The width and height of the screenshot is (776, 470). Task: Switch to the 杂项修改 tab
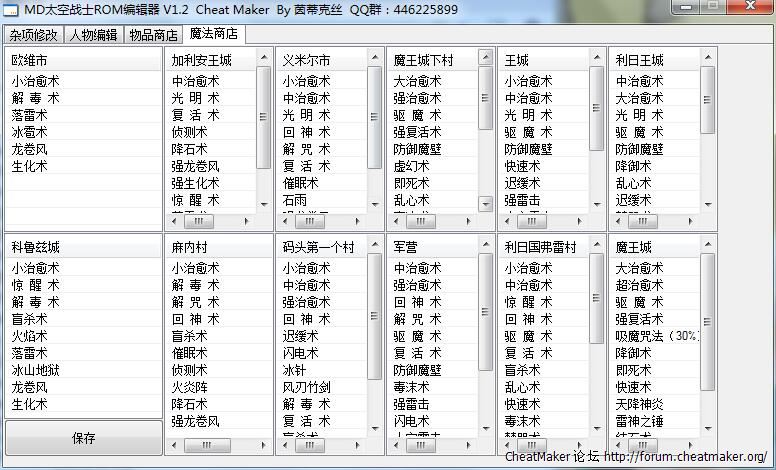pyautogui.click(x=34, y=34)
